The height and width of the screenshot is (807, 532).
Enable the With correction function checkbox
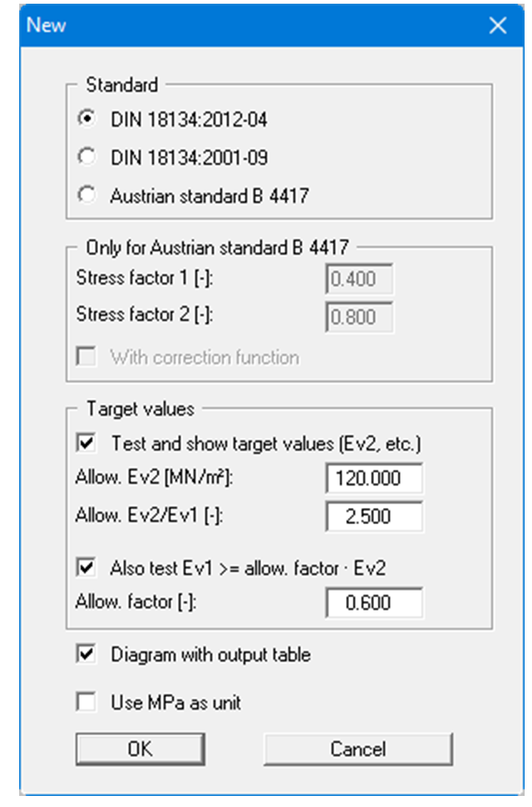click(87, 358)
